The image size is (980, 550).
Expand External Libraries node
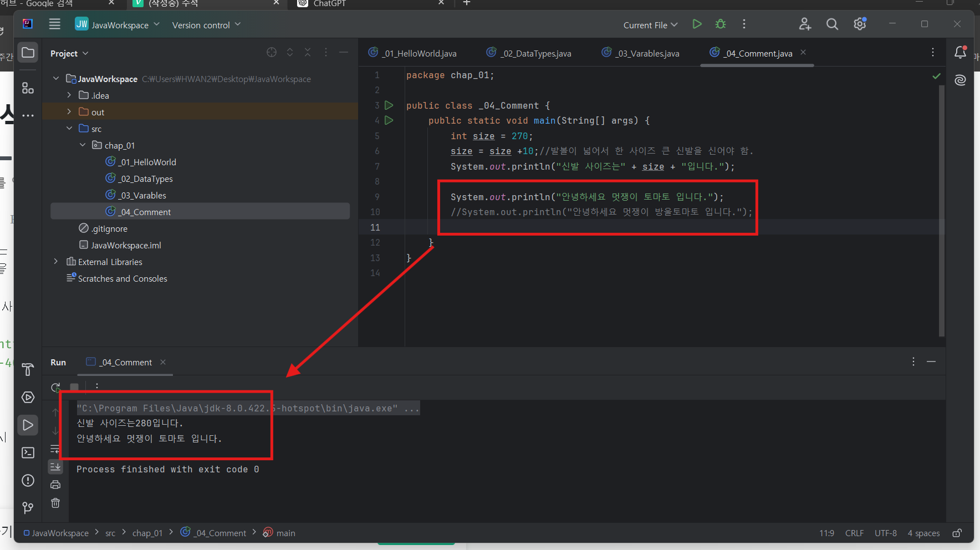(56, 261)
